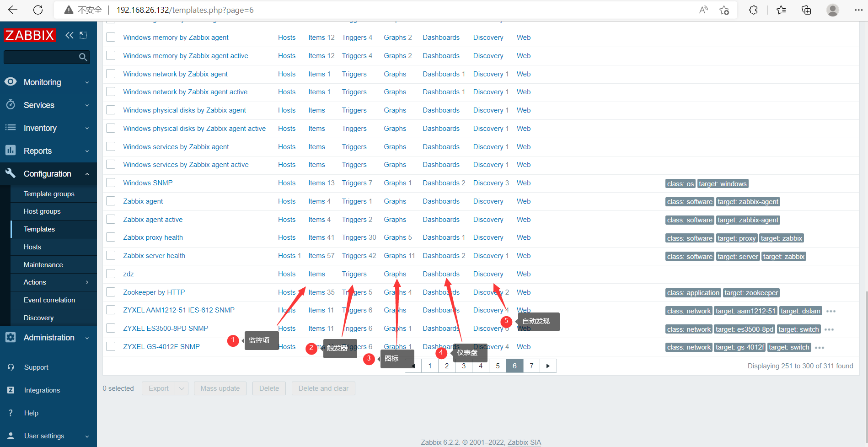
Task: Add page to favorites star icon
Action: coord(724,10)
